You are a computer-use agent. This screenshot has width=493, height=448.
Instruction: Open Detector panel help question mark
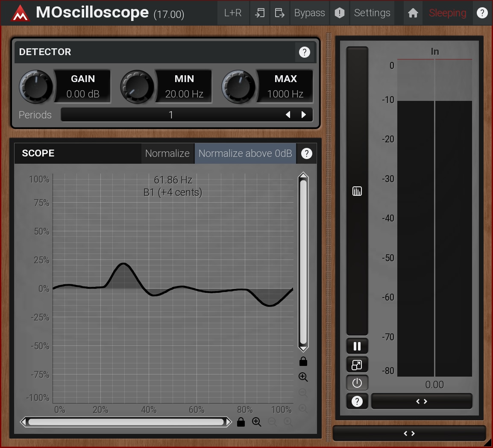[304, 52]
